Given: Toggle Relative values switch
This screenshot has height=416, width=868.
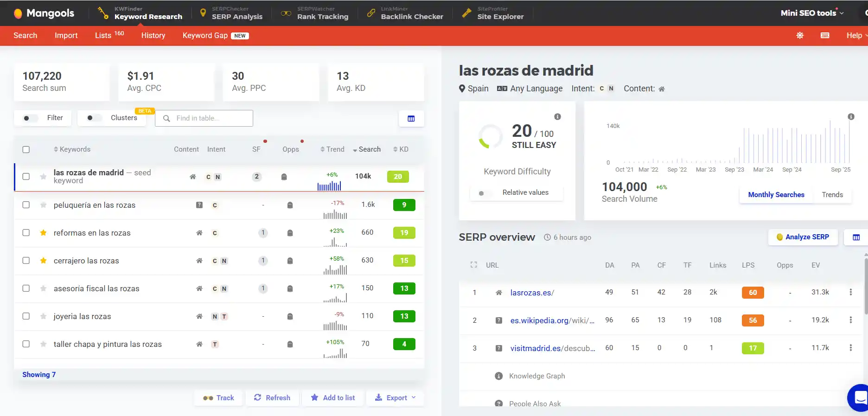Looking at the screenshot, I should coord(485,193).
